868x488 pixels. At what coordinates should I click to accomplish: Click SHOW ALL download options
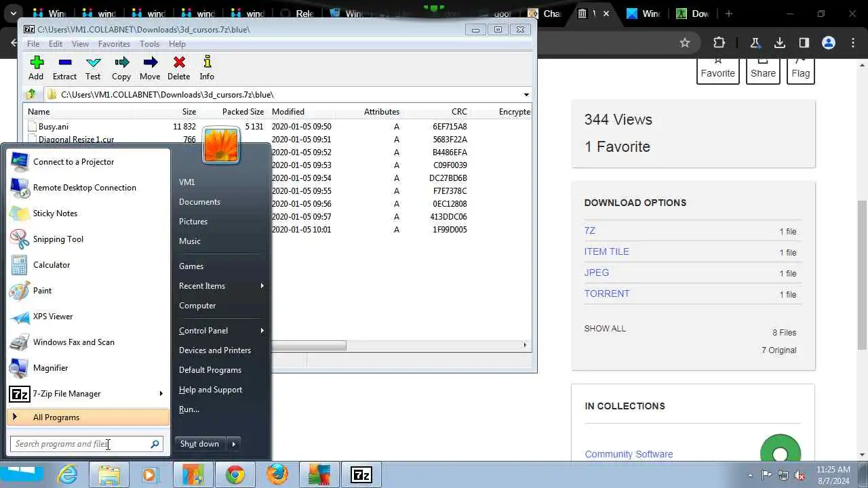coord(605,329)
